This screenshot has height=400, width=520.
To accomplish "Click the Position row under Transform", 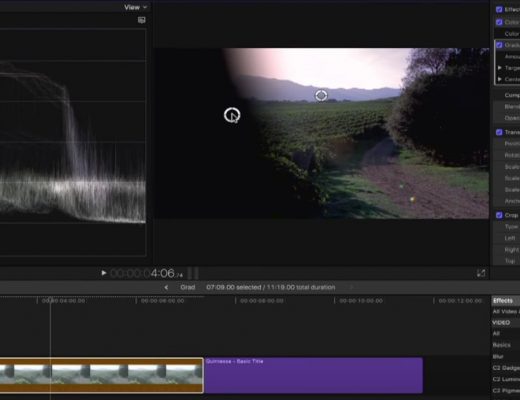I will pos(507,144).
